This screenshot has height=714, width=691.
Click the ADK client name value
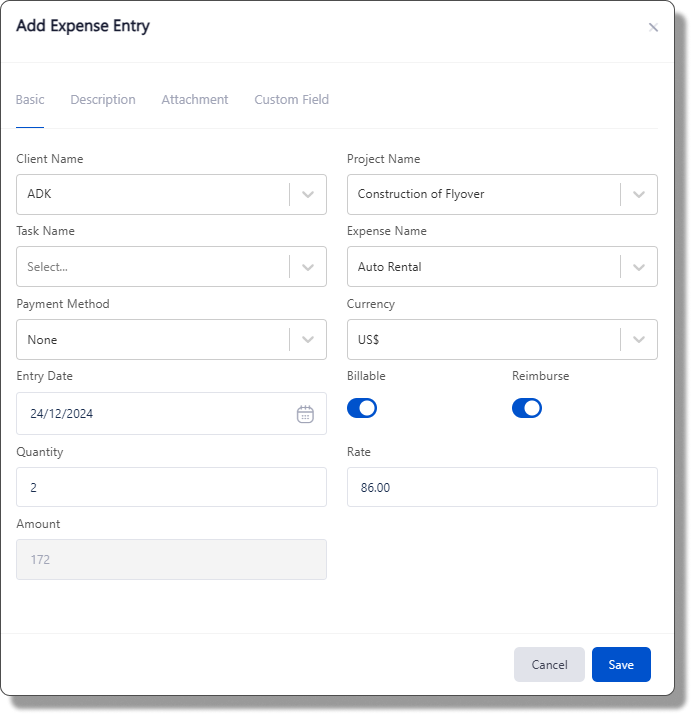click(39, 194)
